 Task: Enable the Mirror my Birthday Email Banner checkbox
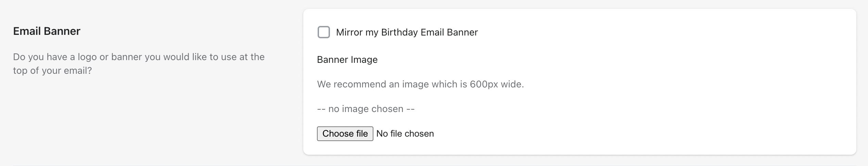[x=323, y=32]
